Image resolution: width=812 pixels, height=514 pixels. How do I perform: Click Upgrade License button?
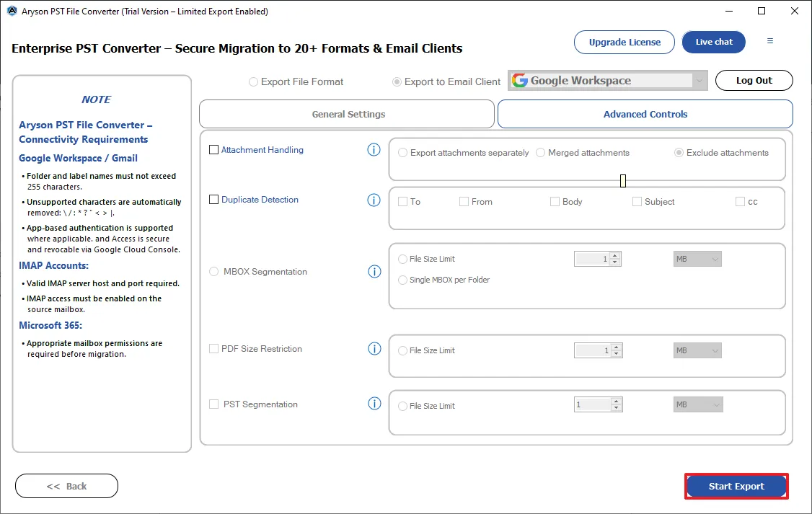click(625, 42)
